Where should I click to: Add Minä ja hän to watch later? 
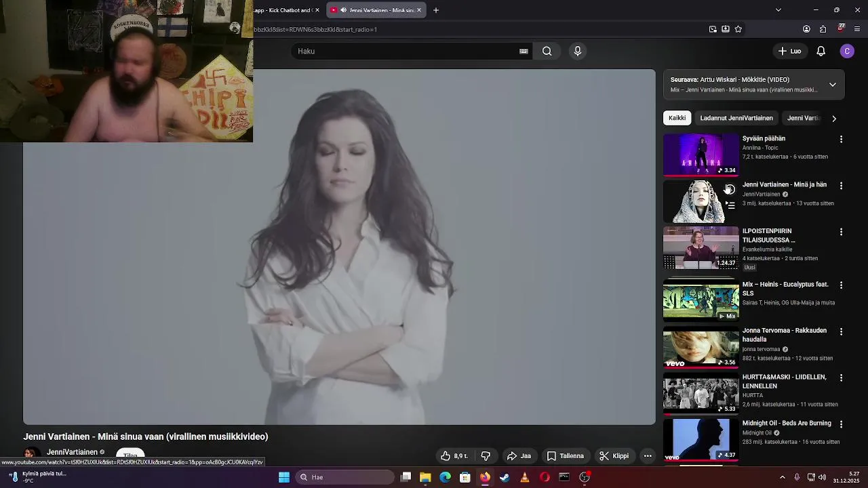click(x=730, y=190)
